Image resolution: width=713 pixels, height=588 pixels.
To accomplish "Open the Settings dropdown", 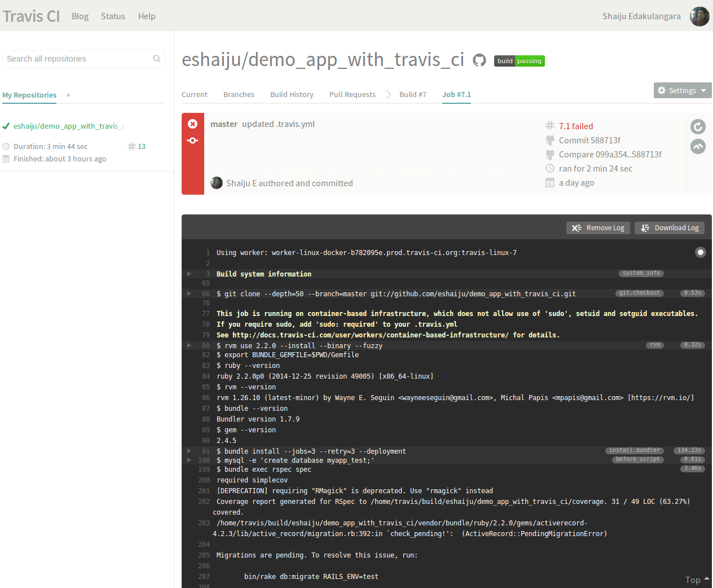I will pyautogui.click(x=682, y=90).
